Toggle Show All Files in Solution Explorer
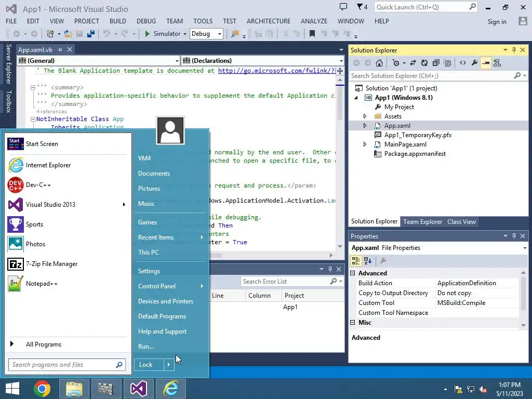 point(447,63)
